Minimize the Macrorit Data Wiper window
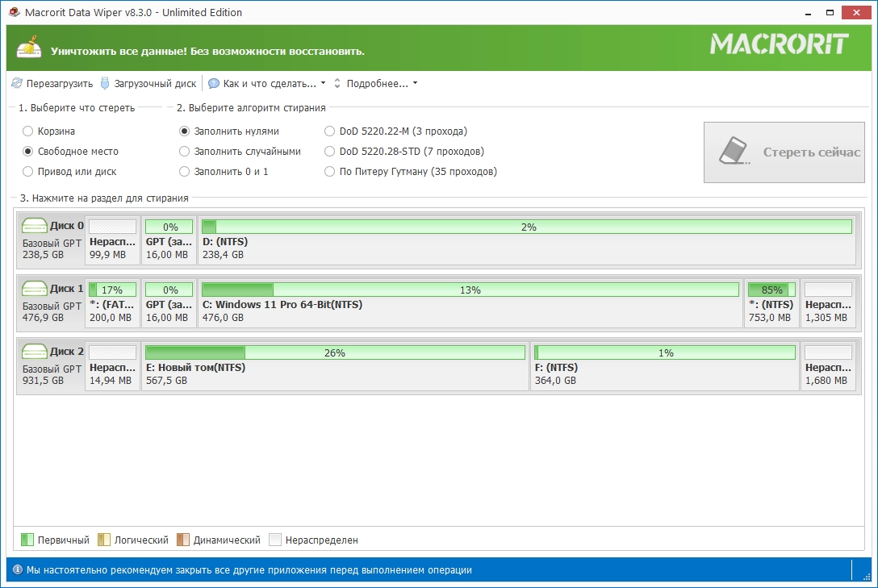The image size is (878, 588). (808, 13)
